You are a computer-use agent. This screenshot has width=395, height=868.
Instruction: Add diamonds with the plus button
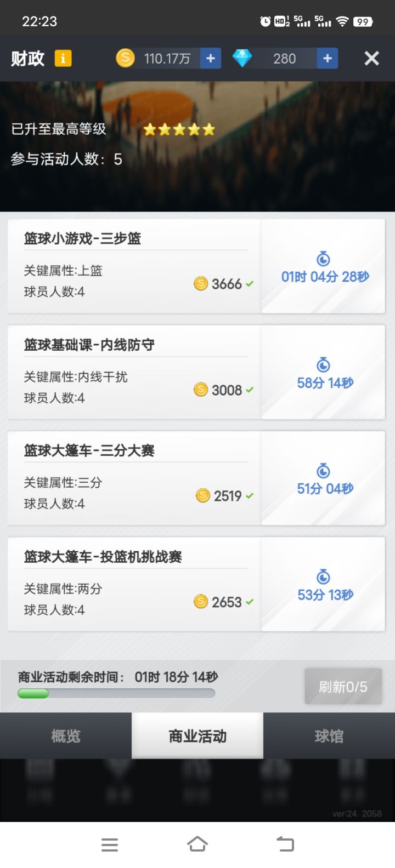point(328,58)
